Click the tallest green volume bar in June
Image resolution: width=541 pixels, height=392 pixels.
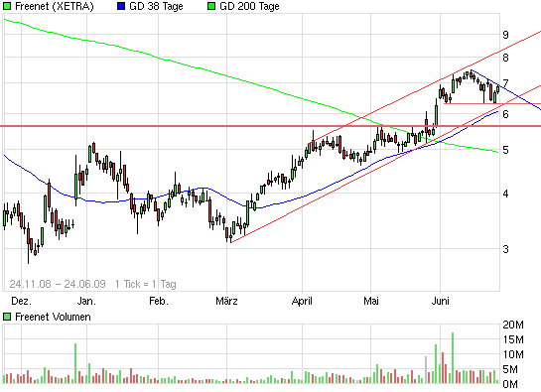[453, 358]
